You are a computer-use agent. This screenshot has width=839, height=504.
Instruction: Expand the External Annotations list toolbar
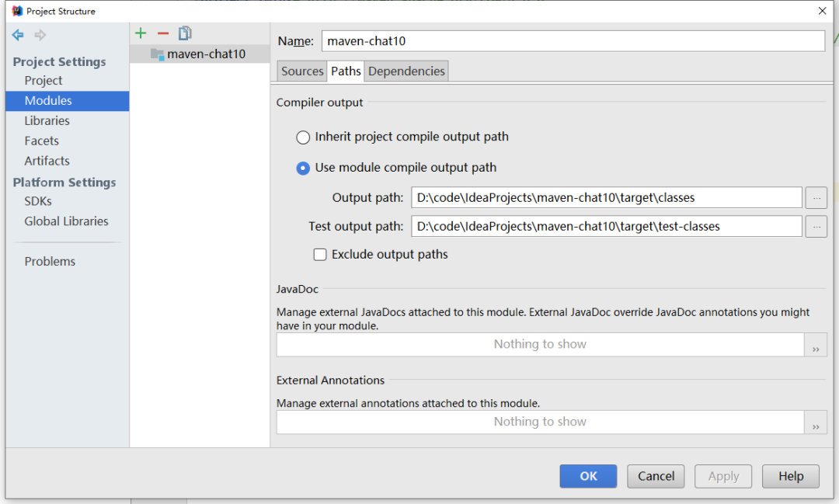816,423
